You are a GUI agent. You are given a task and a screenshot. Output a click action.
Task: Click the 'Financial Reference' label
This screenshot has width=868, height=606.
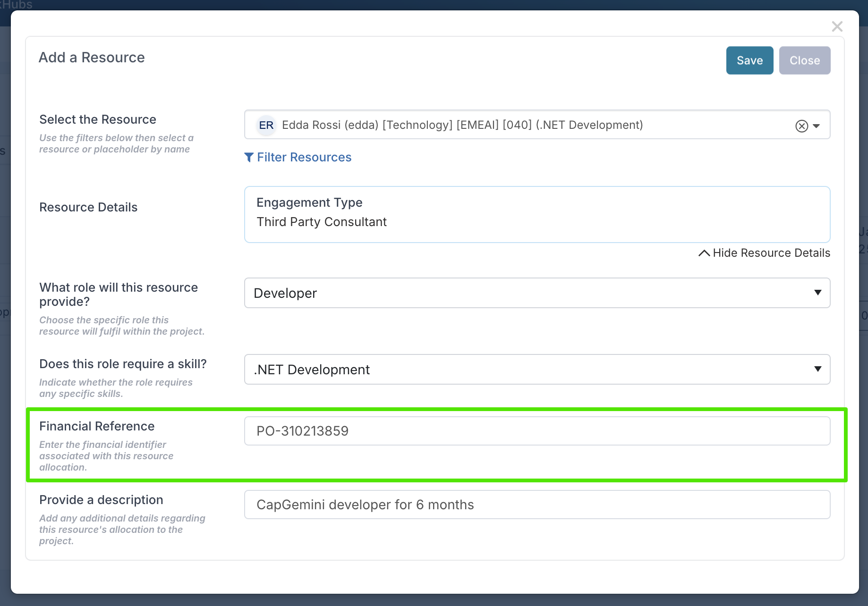click(97, 426)
